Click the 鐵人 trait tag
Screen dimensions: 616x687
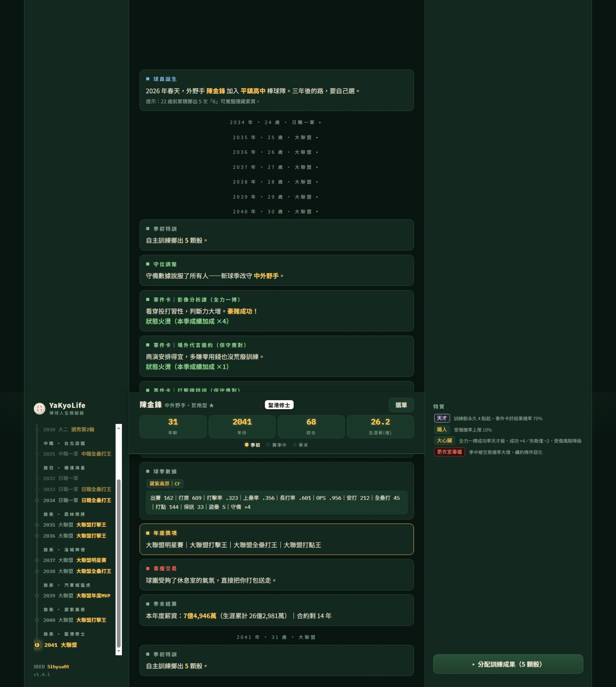442,429
